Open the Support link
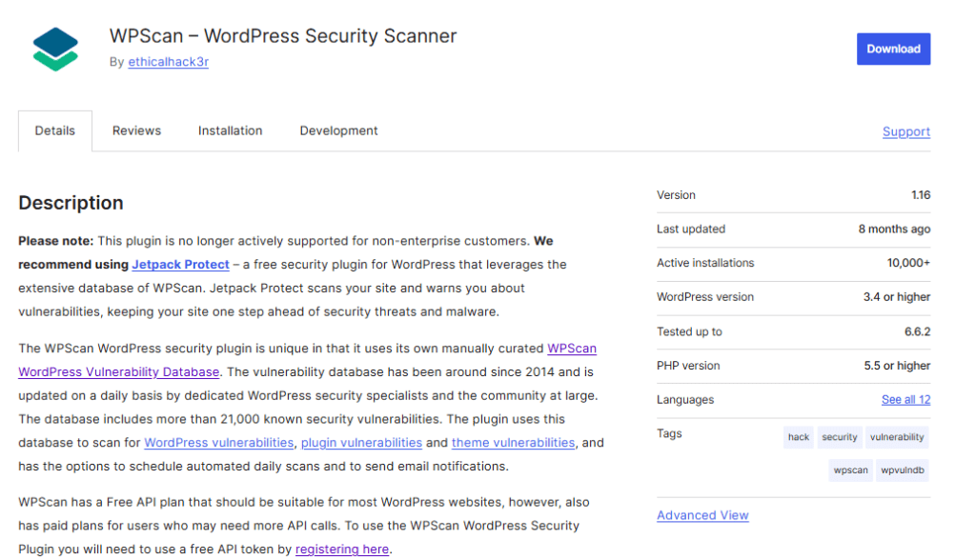Viewport: 976px width, 560px height. [906, 132]
